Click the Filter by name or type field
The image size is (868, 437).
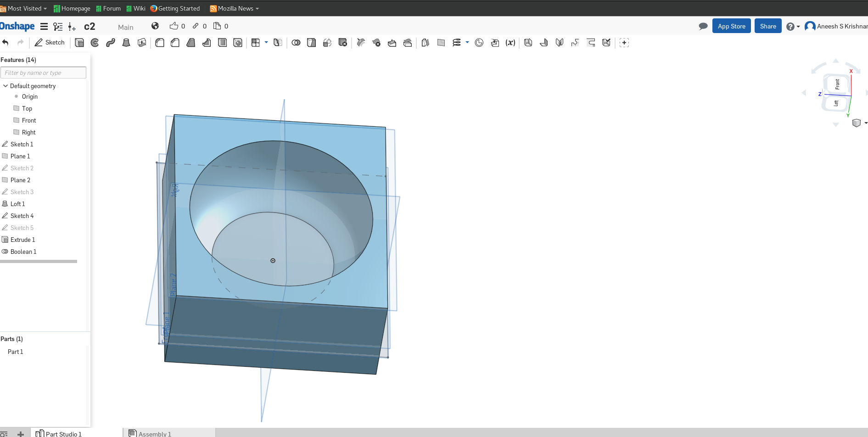point(43,73)
